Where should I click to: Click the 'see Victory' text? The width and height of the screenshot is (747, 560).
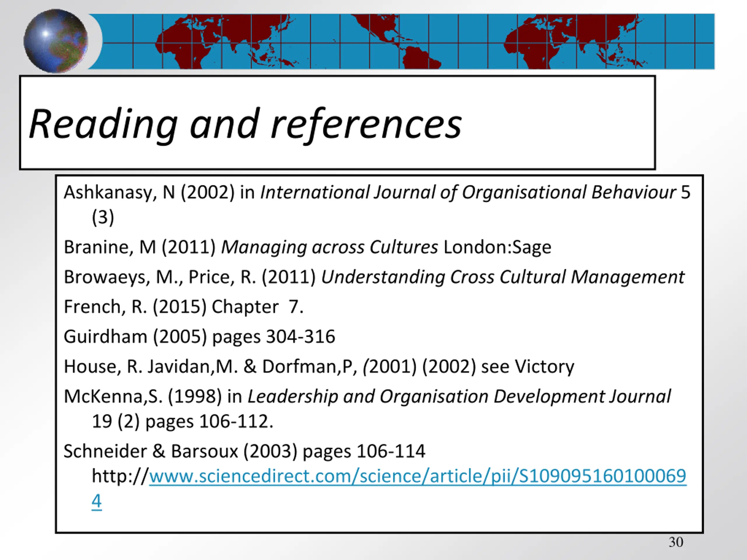(528, 367)
